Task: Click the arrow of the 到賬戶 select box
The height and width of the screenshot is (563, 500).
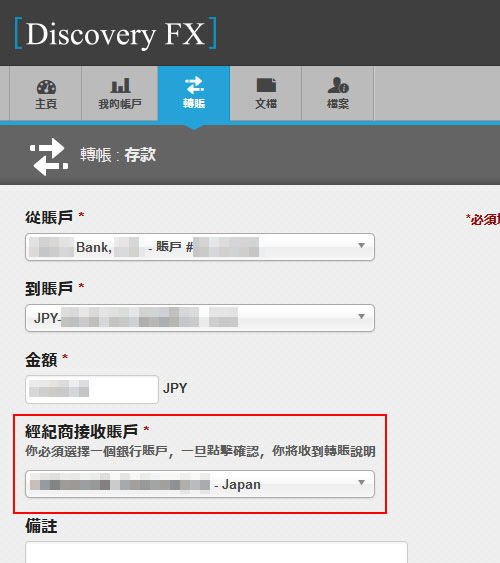Action: [361, 316]
